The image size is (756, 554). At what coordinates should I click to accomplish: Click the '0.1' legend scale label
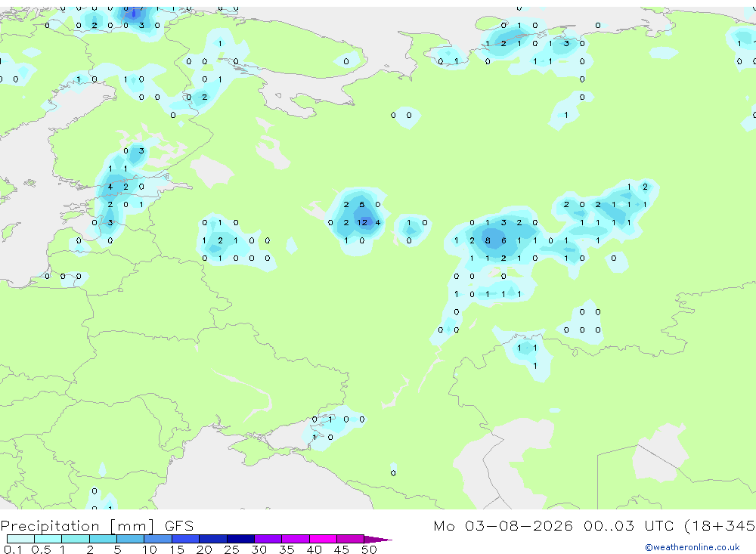(13, 549)
